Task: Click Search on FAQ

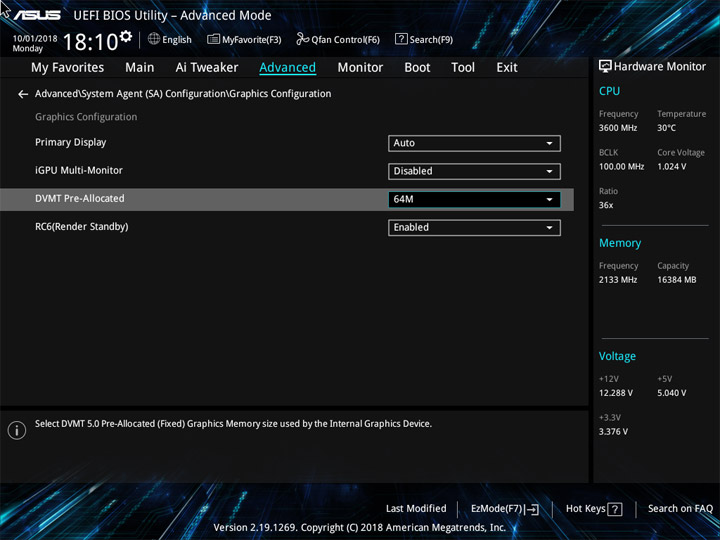Action: [x=680, y=509]
